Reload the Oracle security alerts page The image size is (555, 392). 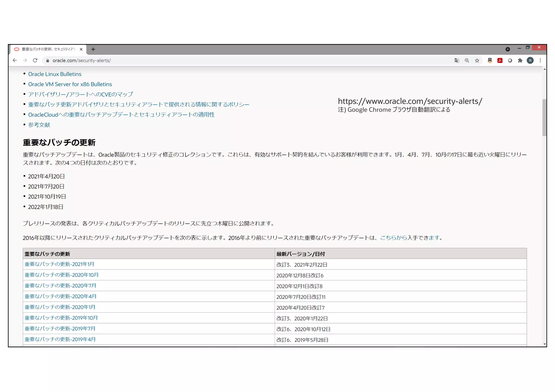coord(35,60)
